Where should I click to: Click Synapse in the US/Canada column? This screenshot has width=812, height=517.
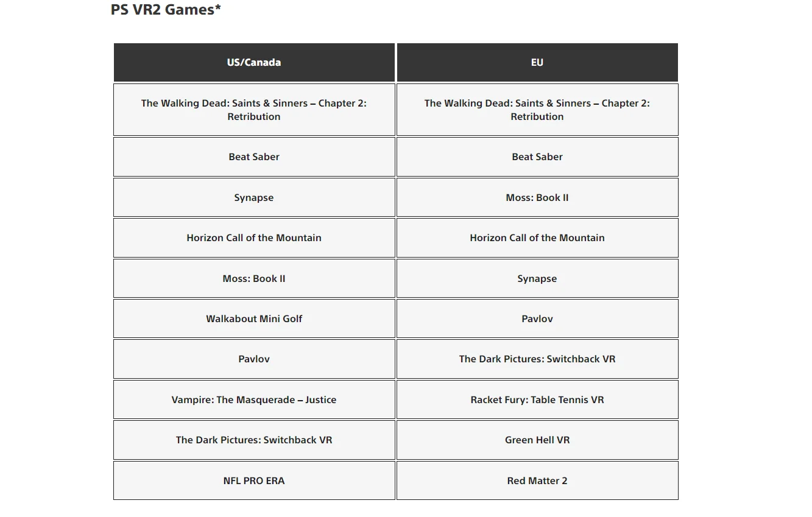(254, 197)
